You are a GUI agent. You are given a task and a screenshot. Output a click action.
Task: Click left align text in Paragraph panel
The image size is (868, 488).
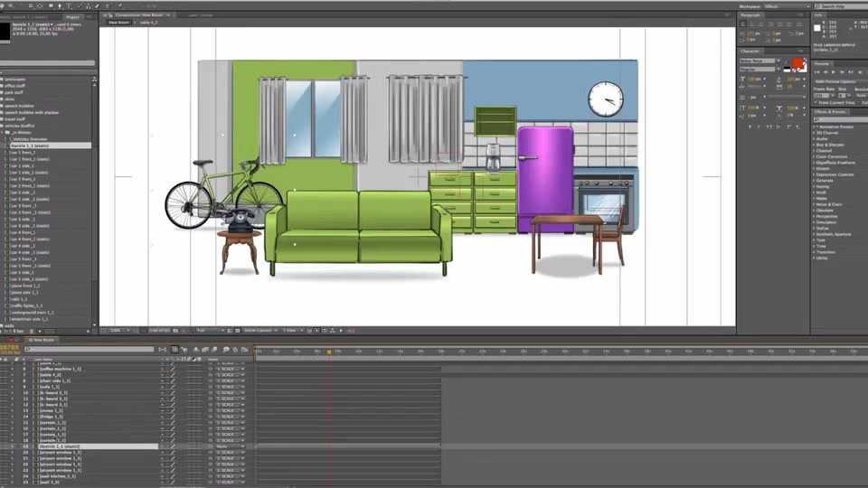pos(743,23)
